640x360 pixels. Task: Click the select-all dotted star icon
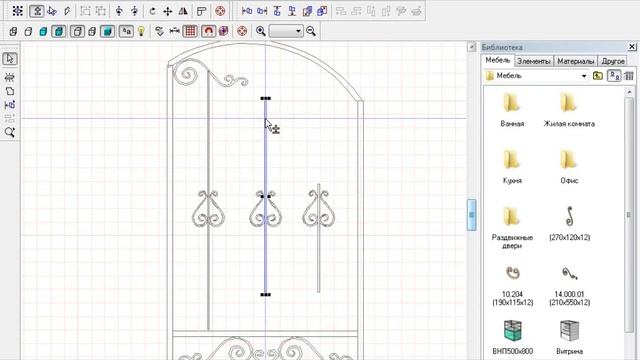pyautogui.click(x=18, y=11)
